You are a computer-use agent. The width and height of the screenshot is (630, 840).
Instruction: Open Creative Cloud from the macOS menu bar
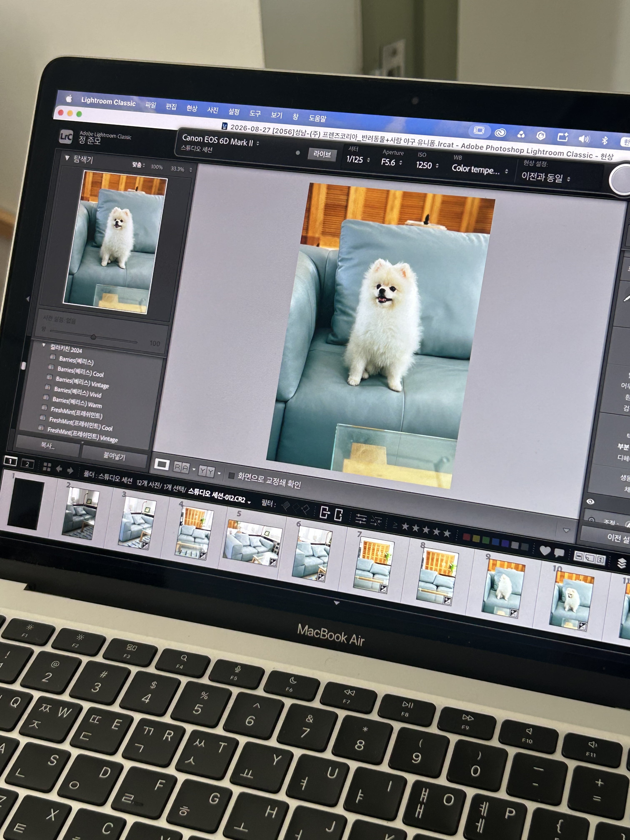500,132
